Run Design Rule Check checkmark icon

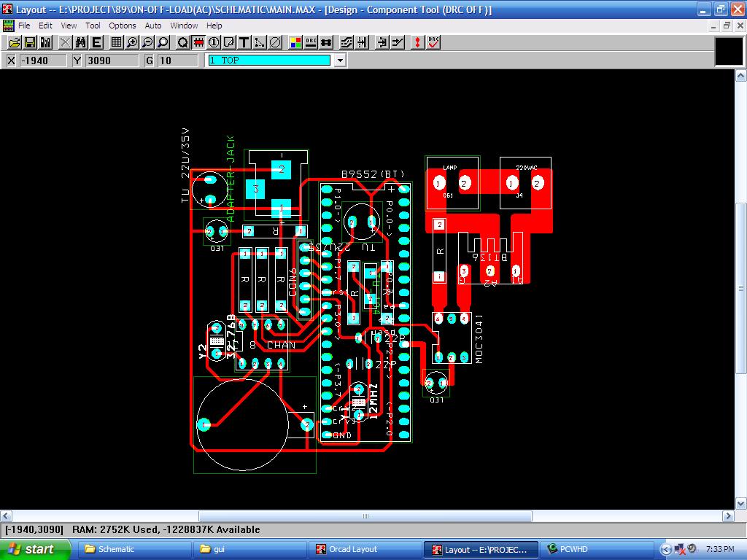(x=433, y=43)
